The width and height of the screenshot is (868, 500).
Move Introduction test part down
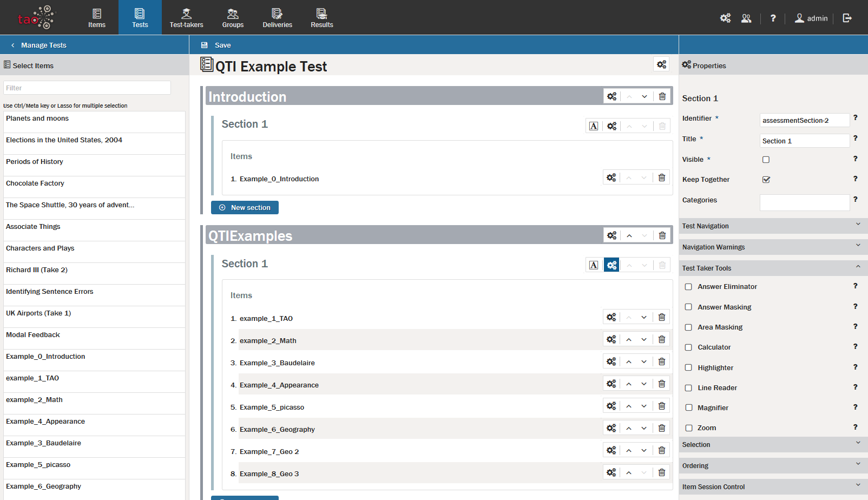(x=644, y=96)
